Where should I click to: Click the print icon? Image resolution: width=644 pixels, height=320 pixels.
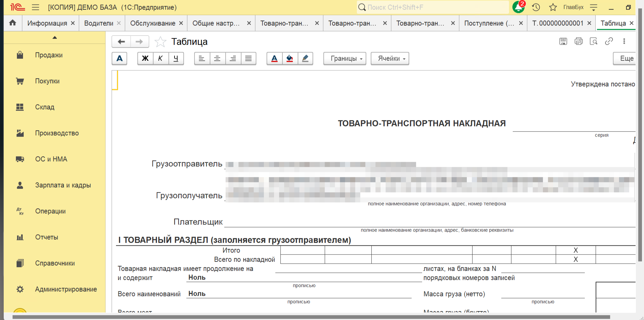(578, 41)
